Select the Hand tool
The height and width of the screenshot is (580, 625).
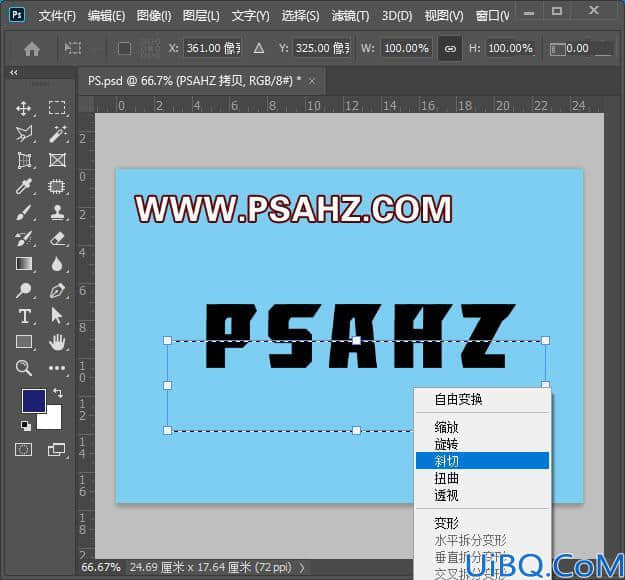click(x=57, y=342)
